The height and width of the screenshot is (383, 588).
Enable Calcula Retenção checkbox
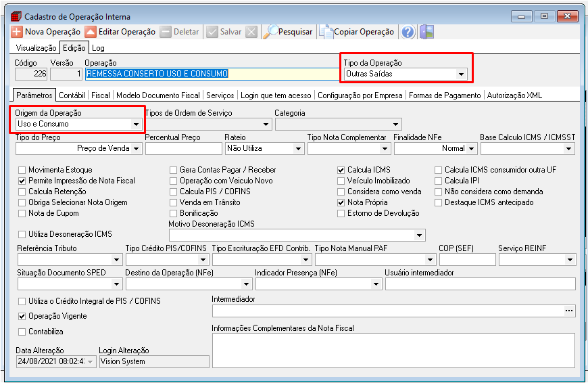[22, 192]
